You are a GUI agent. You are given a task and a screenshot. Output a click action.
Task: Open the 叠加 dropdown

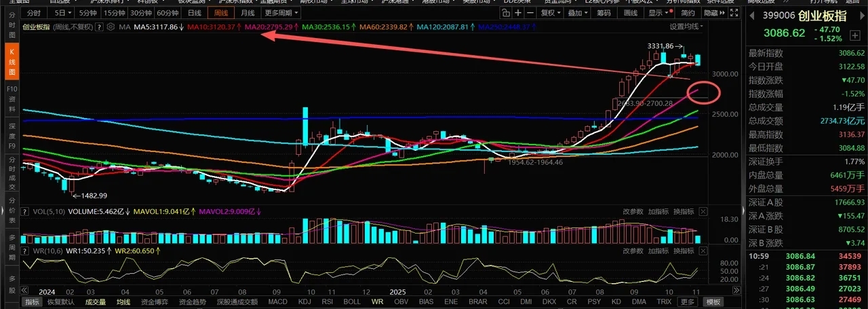[577, 13]
